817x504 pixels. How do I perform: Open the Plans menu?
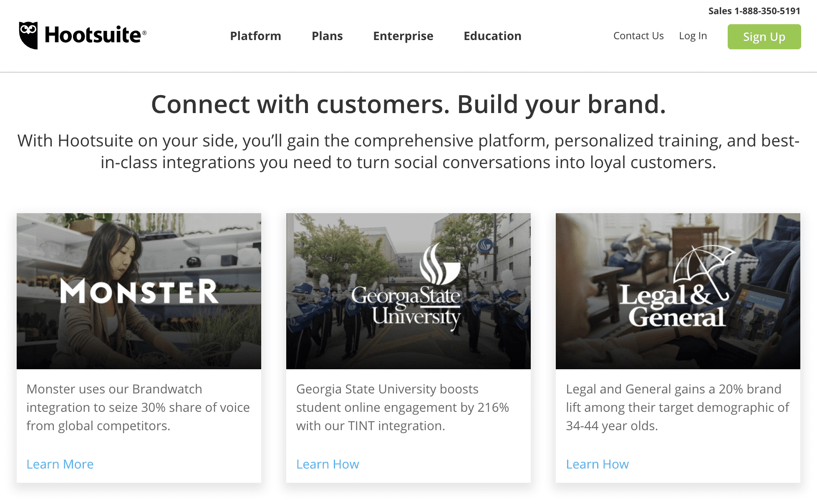pyautogui.click(x=327, y=36)
